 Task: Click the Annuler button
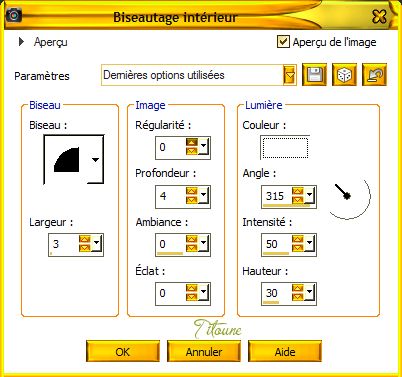(204, 352)
